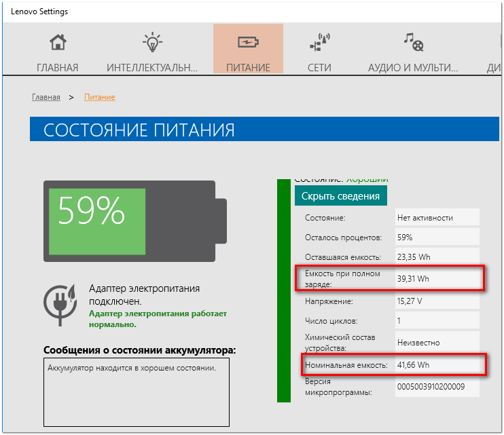Go to АУДИО И МУЛЬТИ... tab label
This screenshot has width=504, height=435.
(x=413, y=68)
